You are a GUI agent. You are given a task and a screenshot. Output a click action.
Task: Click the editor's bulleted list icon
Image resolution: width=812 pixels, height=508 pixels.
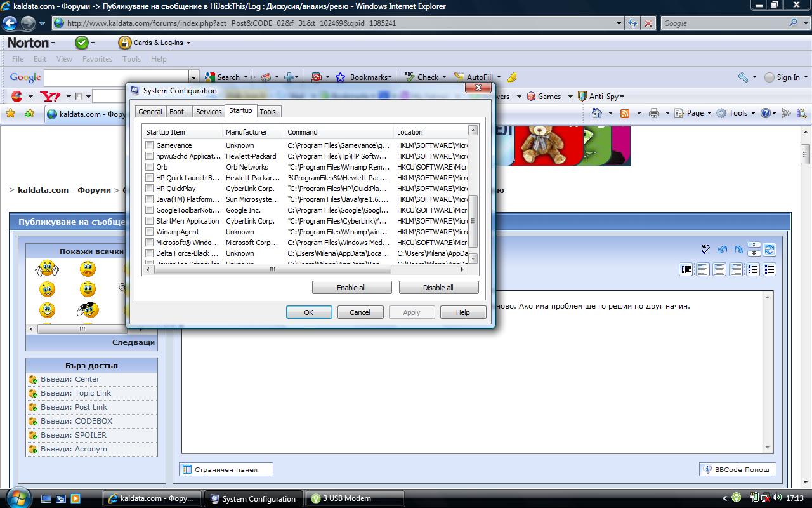769,270
